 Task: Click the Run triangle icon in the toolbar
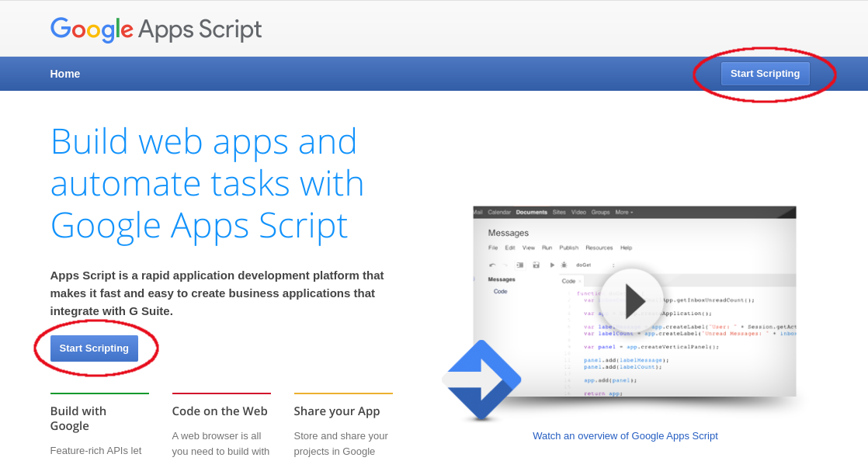[552, 265]
